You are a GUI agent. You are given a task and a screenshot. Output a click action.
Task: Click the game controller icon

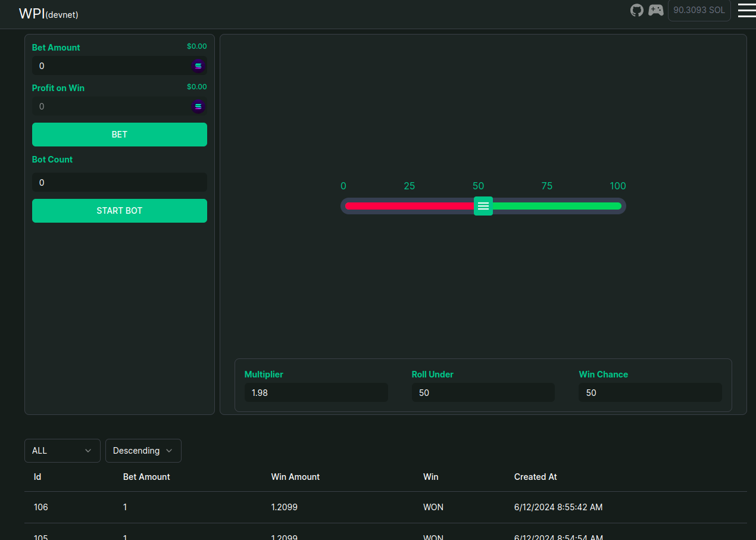tap(656, 10)
